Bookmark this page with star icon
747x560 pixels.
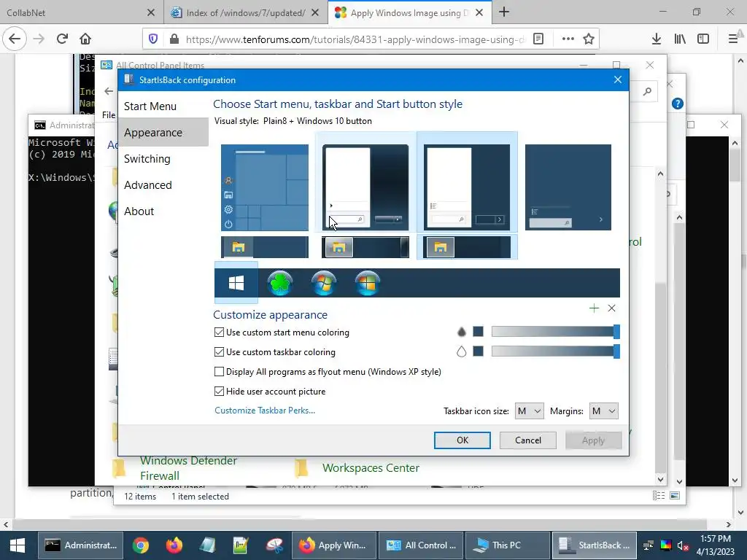tap(589, 39)
